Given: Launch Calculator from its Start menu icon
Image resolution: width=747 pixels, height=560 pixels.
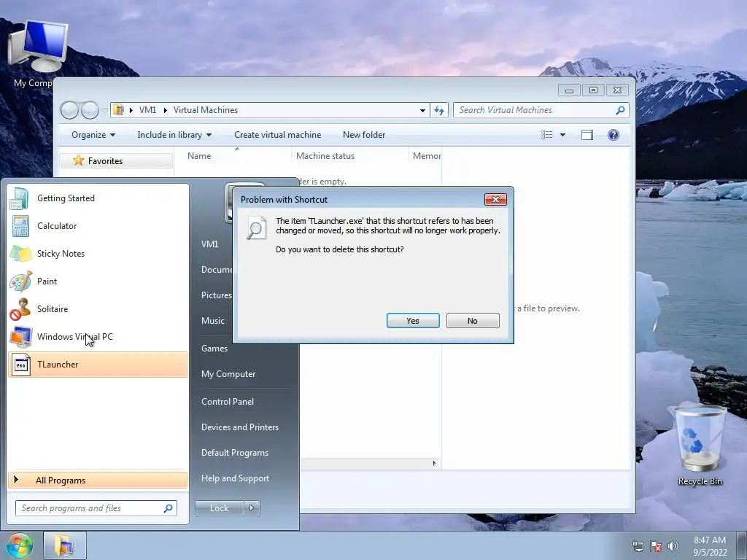Looking at the screenshot, I should [x=20, y=226].
